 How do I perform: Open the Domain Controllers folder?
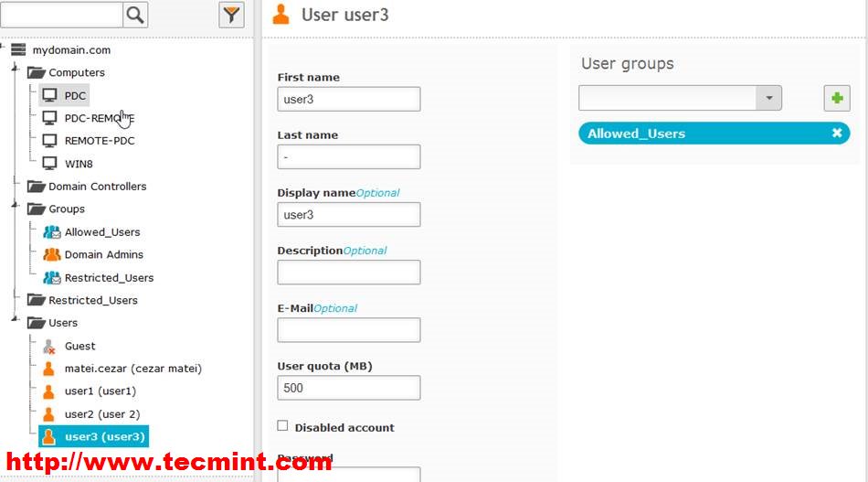coord(97,187)
